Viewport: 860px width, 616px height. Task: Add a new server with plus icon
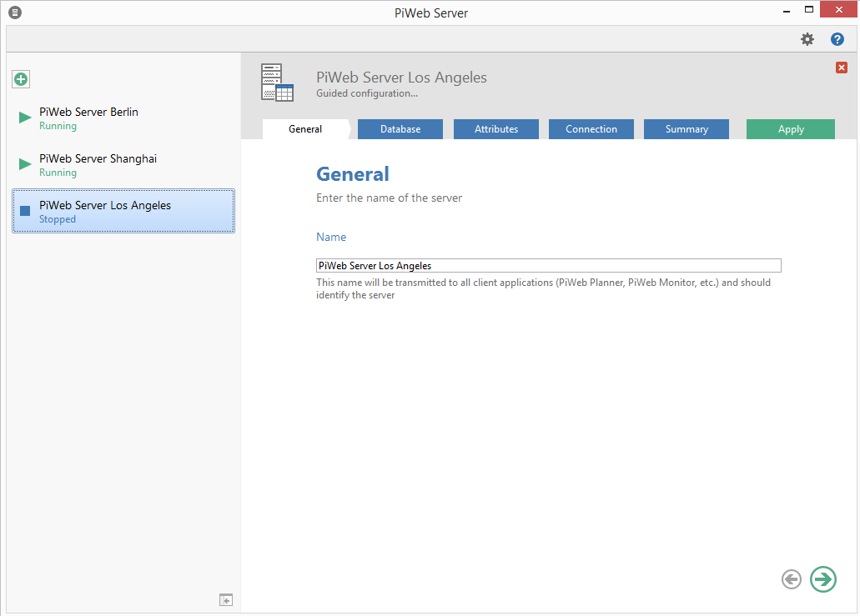tap(21, 79)
